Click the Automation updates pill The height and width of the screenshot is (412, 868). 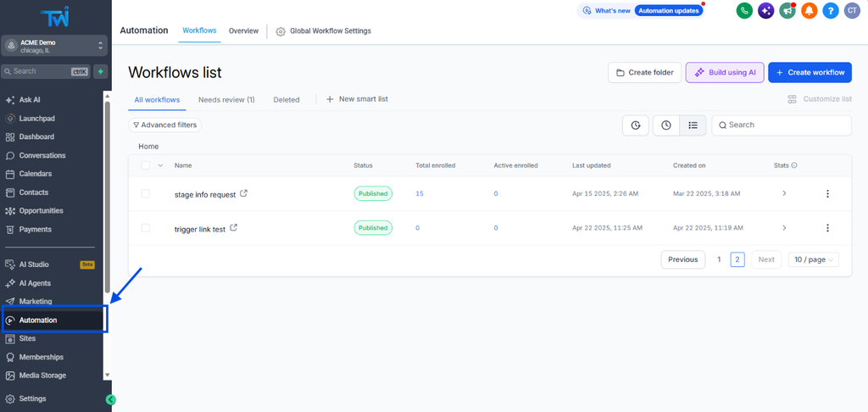coord(670,10)
